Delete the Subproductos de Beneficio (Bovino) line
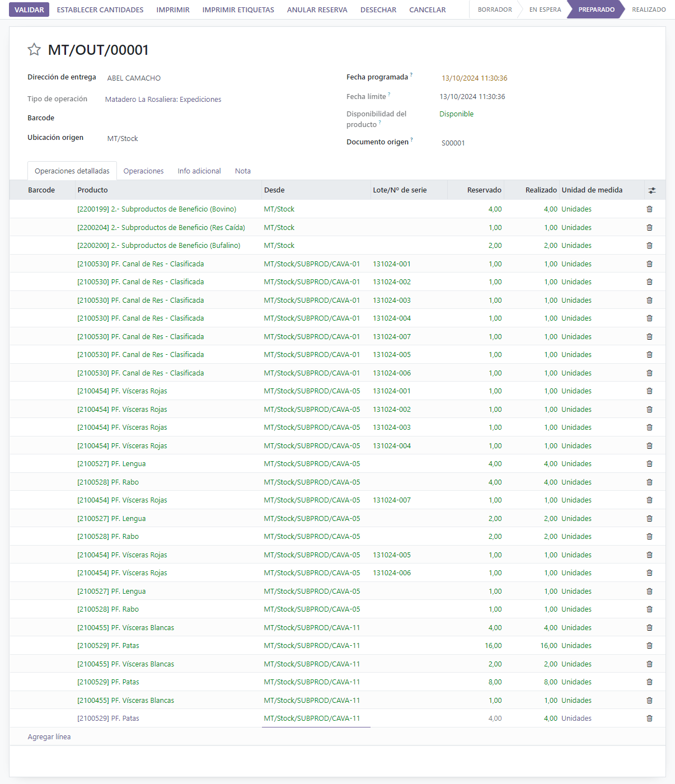675x784 pixels. [649, 209]
